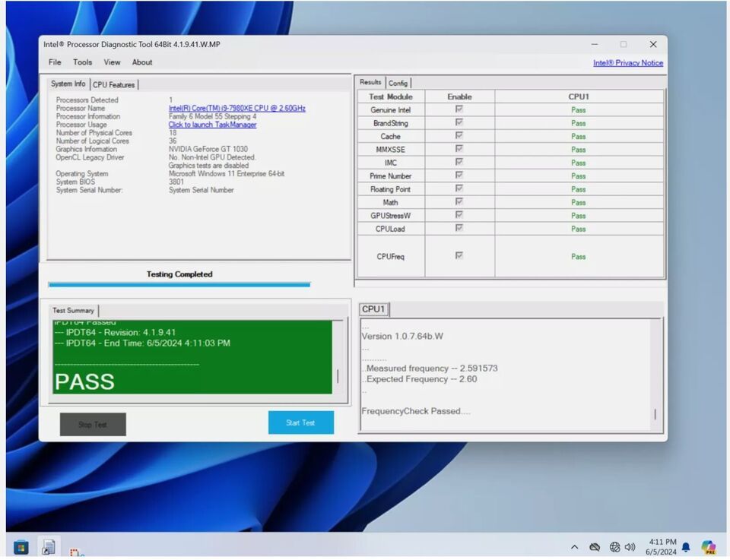
Task: Select the GPUStressW test module name
Action: (391, 216)
